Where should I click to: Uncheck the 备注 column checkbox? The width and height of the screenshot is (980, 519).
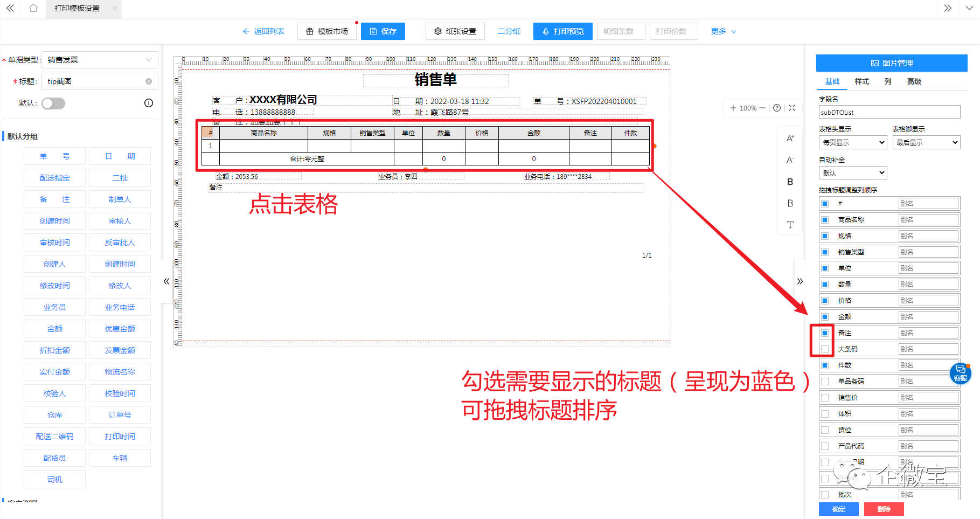825,333
